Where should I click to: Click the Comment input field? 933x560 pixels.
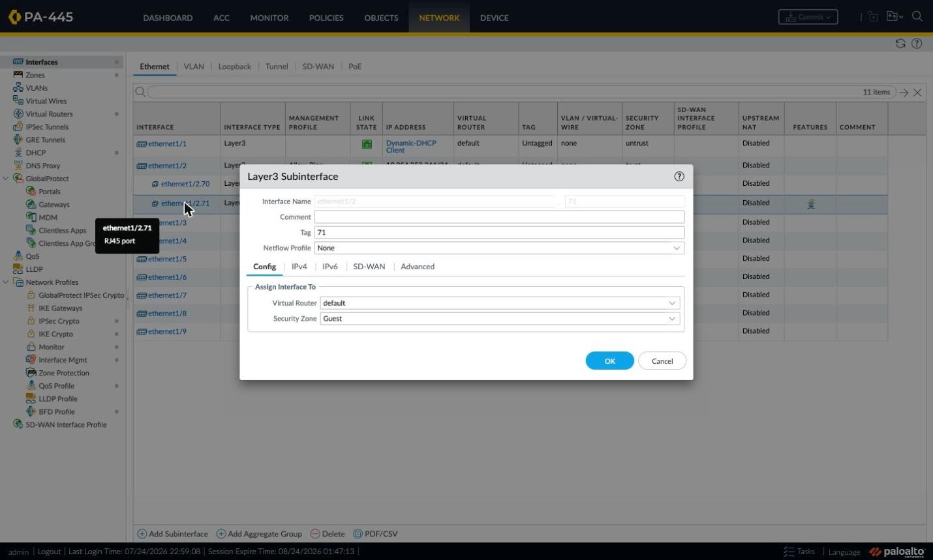pos(499,217)
